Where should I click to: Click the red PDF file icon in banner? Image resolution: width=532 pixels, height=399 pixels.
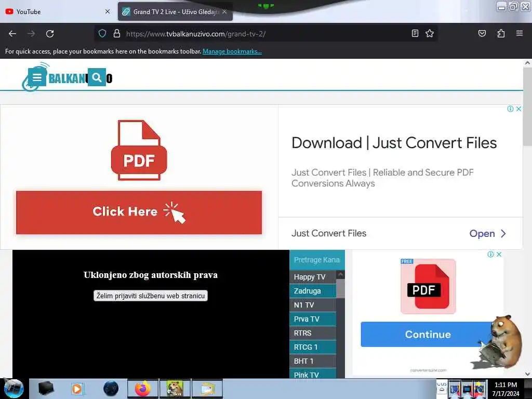click(x=139, y=150)
